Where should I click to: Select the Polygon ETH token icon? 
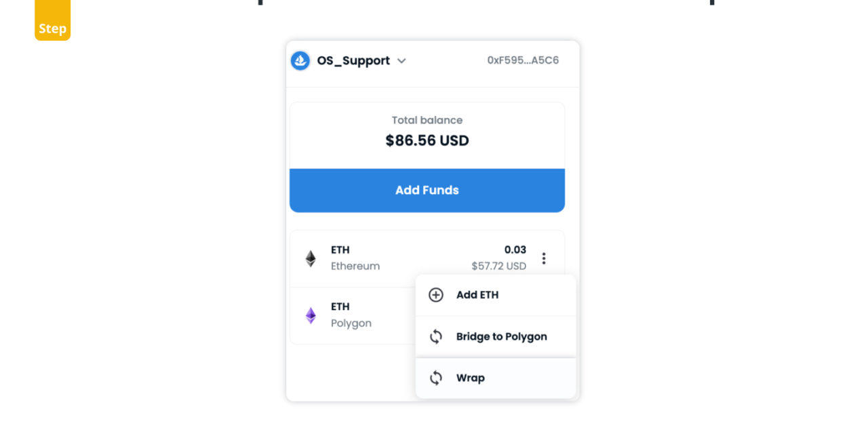[310, 315]
